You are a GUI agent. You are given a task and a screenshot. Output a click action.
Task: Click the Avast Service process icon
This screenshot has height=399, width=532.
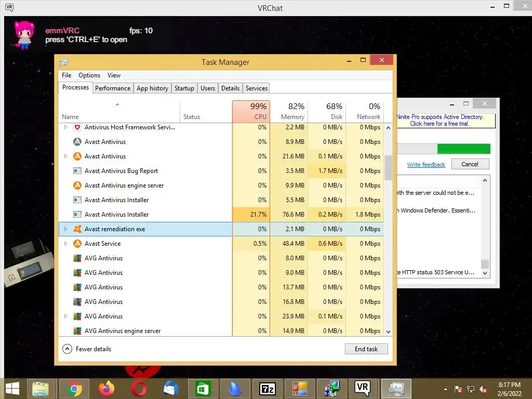pyautogui.click(x=77, y=244)
